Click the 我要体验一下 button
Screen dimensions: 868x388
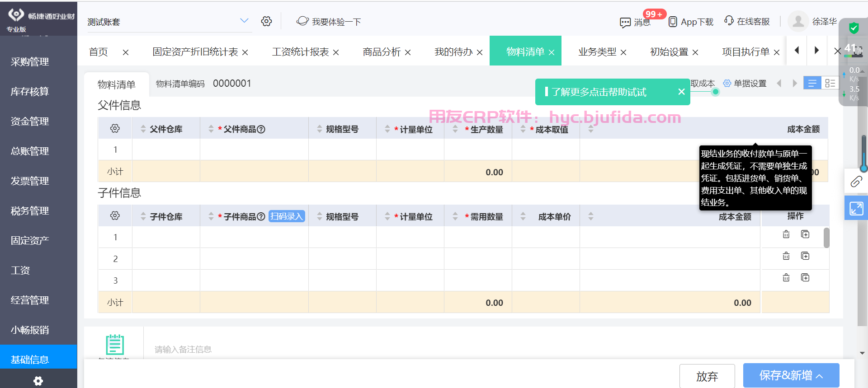(329, 22)
